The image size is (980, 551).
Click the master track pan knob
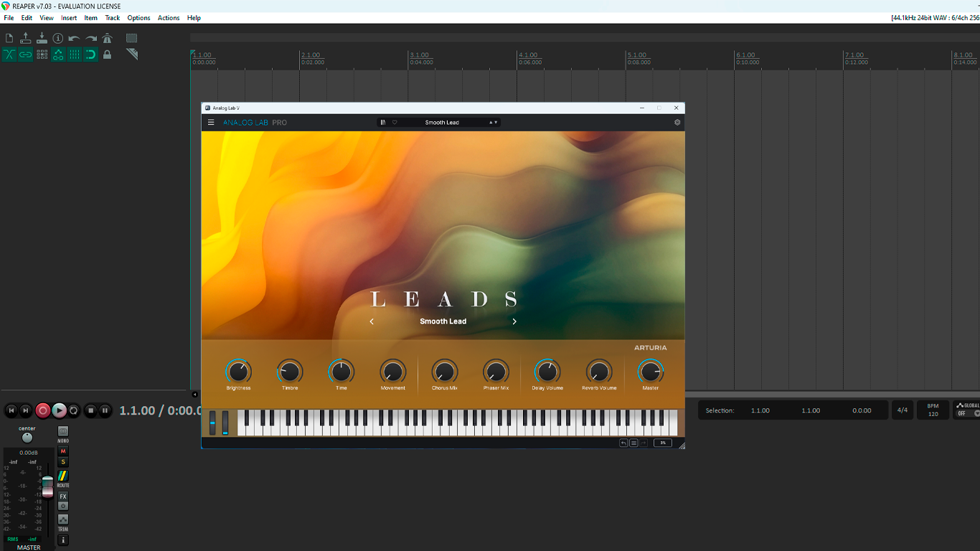[x=27, y=438]
